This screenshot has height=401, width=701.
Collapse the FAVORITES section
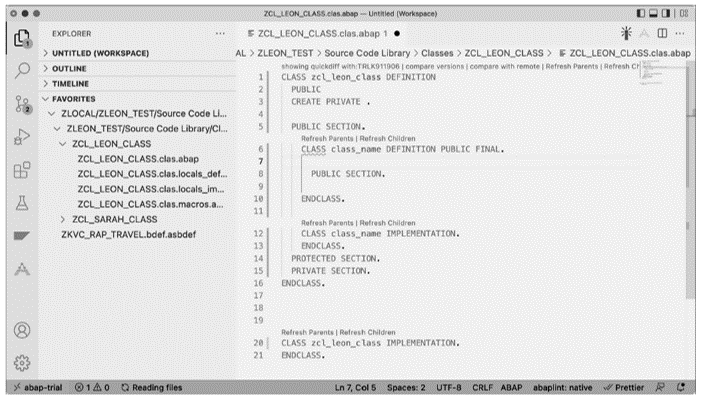(x=76, y=99)
